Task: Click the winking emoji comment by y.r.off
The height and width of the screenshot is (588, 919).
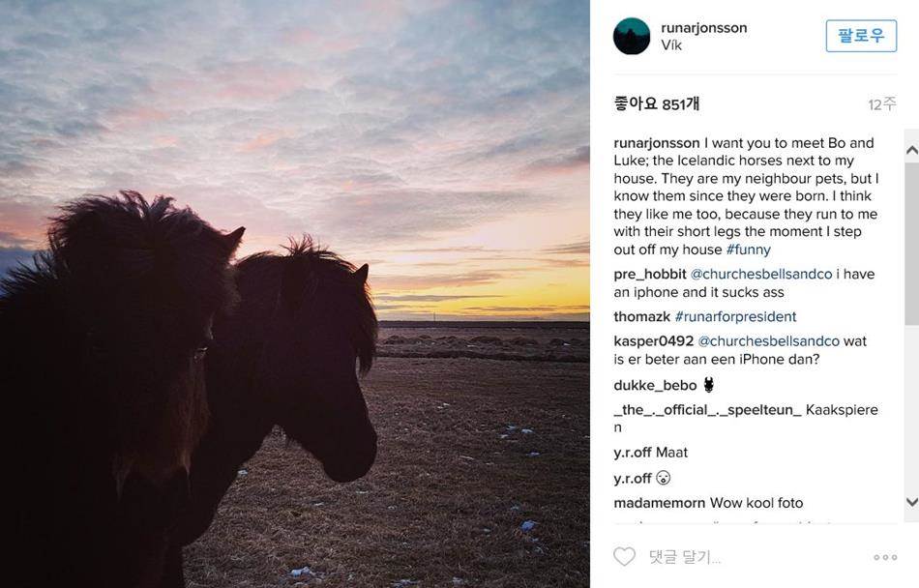Action: (664, 477)
